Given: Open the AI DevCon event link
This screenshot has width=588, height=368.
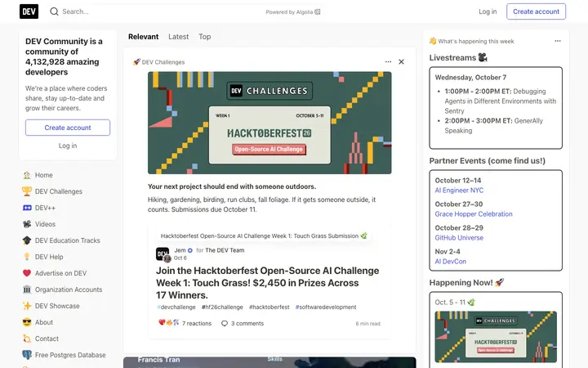Looking at the screenshot, I should click(450, 262).
